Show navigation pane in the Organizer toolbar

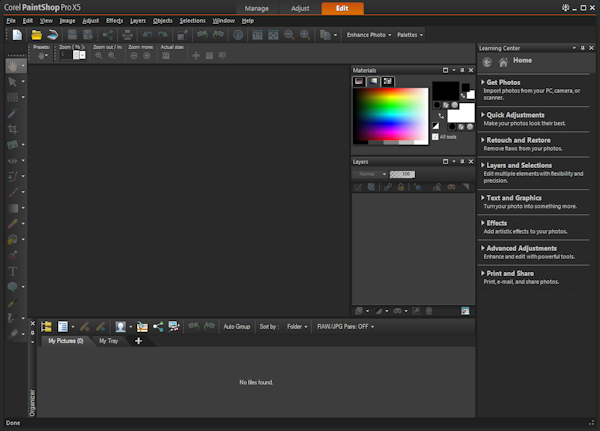click(x=45, y=326)
